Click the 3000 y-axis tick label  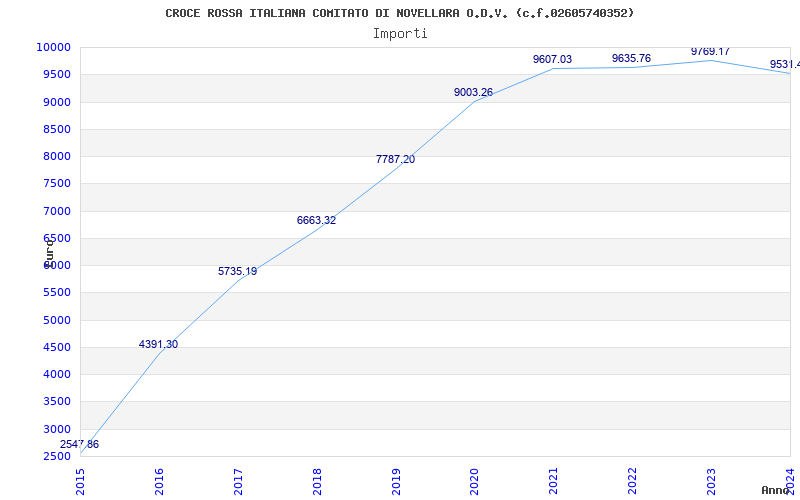[57, 429]
